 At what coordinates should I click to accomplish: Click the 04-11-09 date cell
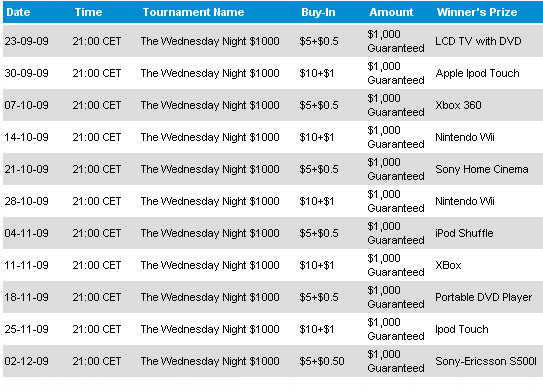coord(26,233)
